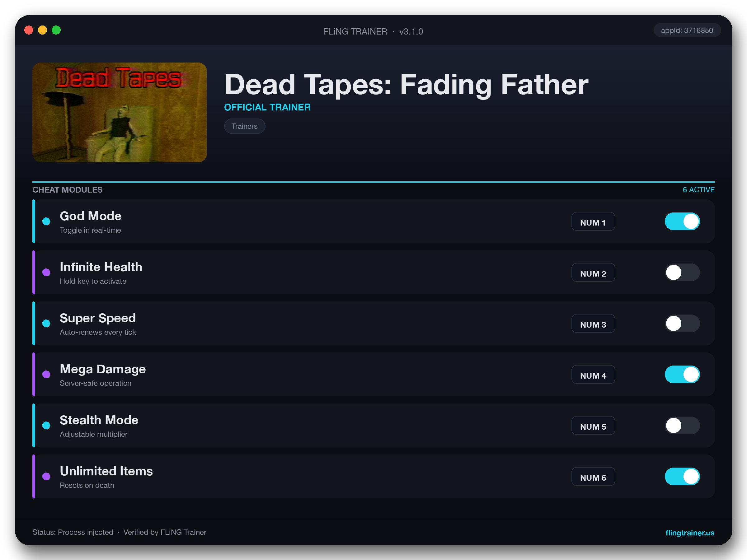Click the 'Adjustable multiplier' description

click(94, 434)
